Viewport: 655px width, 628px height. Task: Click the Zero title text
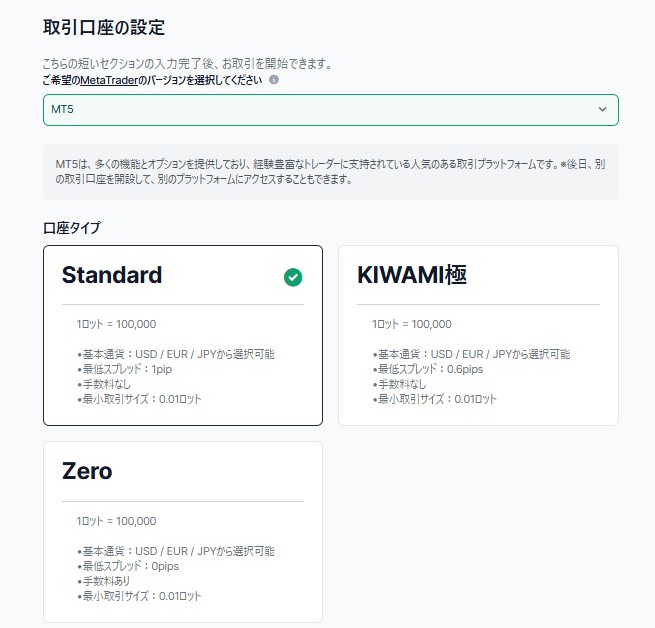point(87,471)
